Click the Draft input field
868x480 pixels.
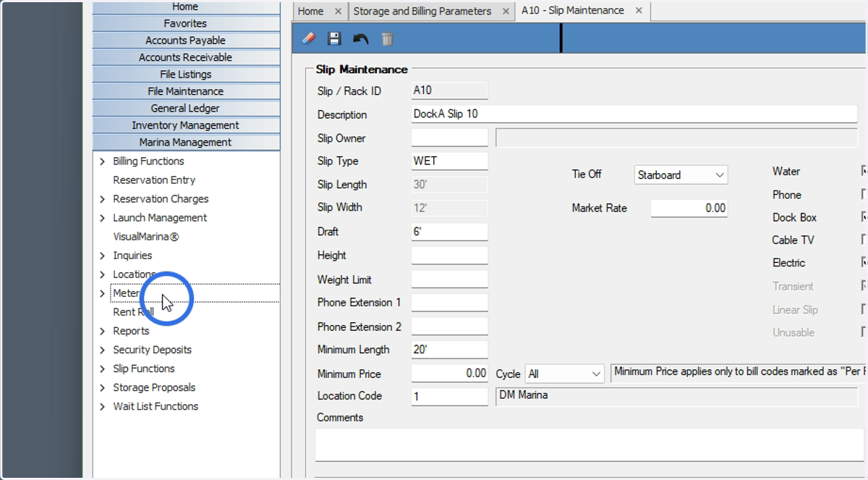[450, 232]
